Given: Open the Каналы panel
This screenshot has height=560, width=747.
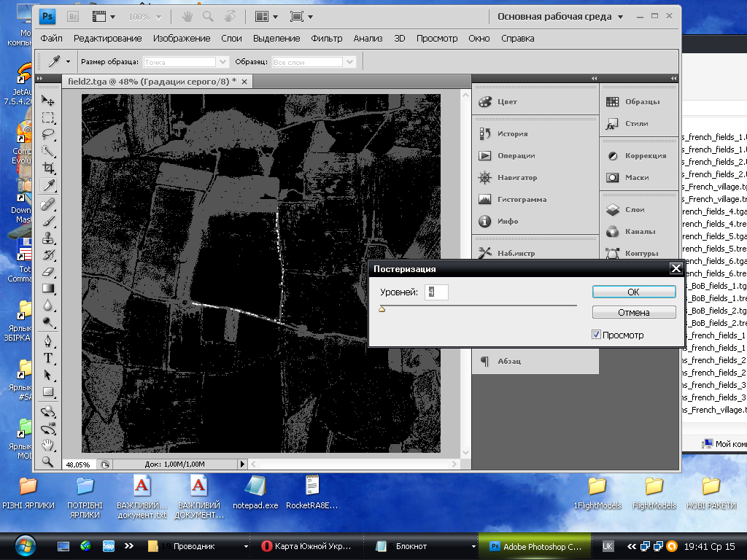Looking at the screenshot, I should pos(640,232).
